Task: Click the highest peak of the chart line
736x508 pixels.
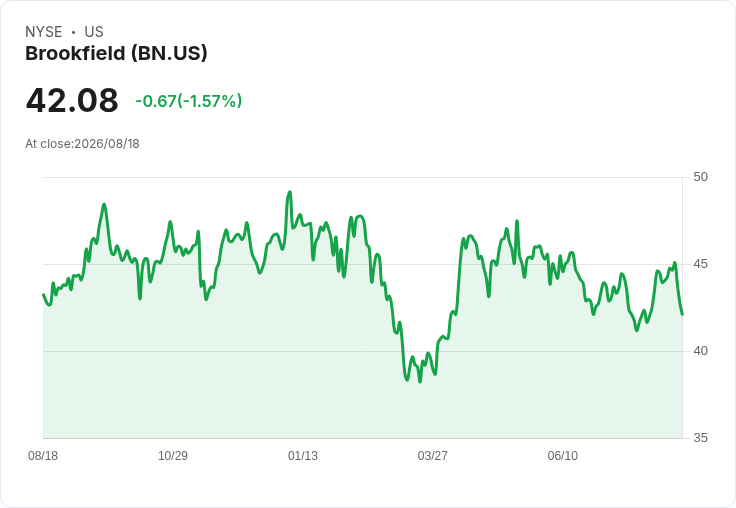Action: click(290, 192)
